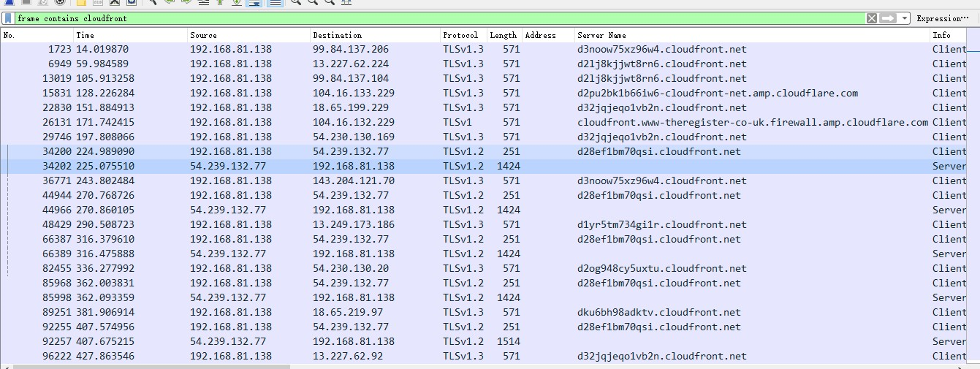Click destination 99.84.137.206
Viewport: 980px width, 369px height.
(x=351, y=50)
